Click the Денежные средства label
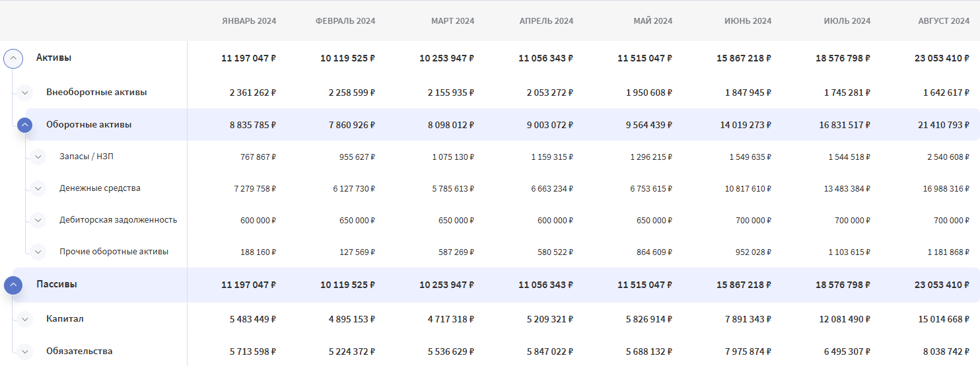 coord(100,188)
